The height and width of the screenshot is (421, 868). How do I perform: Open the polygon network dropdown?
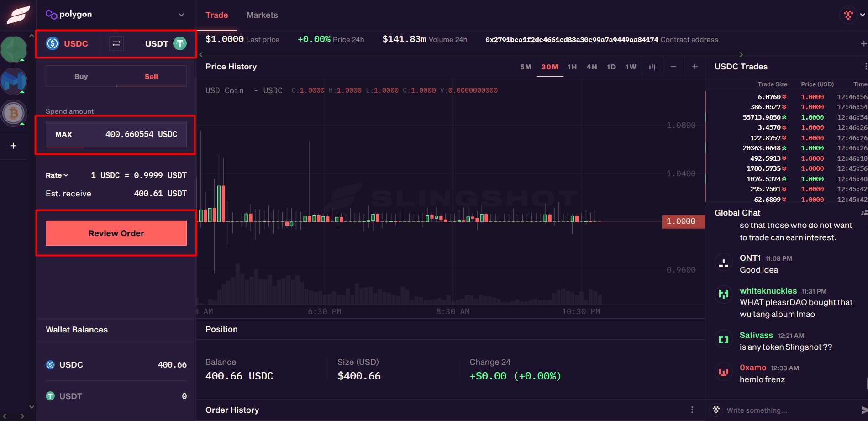pyautogui.click(x=181, y=15)
